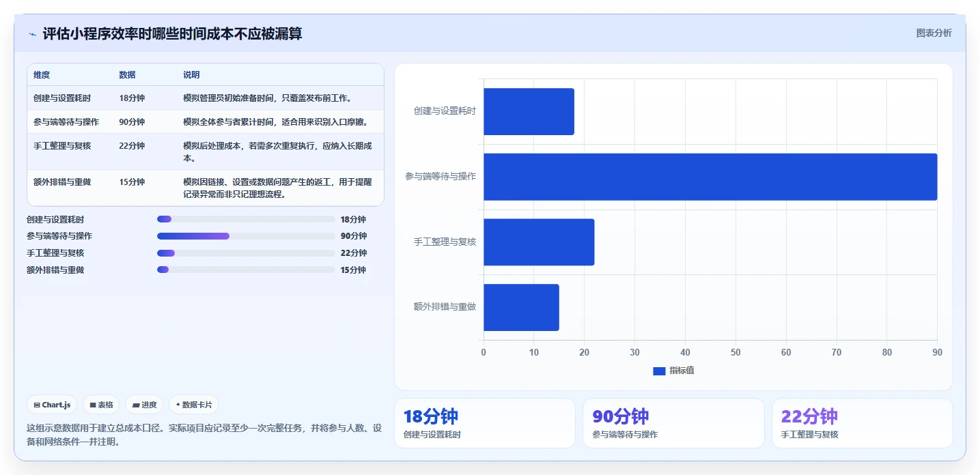Toggle the 指标值 legend text
This screenshot has height=475, width=980.
click(682, 371)
